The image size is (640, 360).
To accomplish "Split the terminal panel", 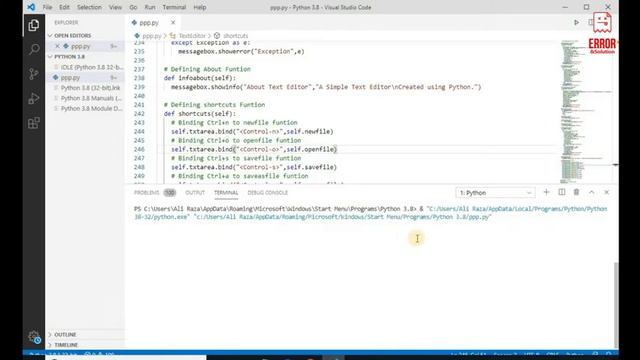I will [x=562, y=192].
